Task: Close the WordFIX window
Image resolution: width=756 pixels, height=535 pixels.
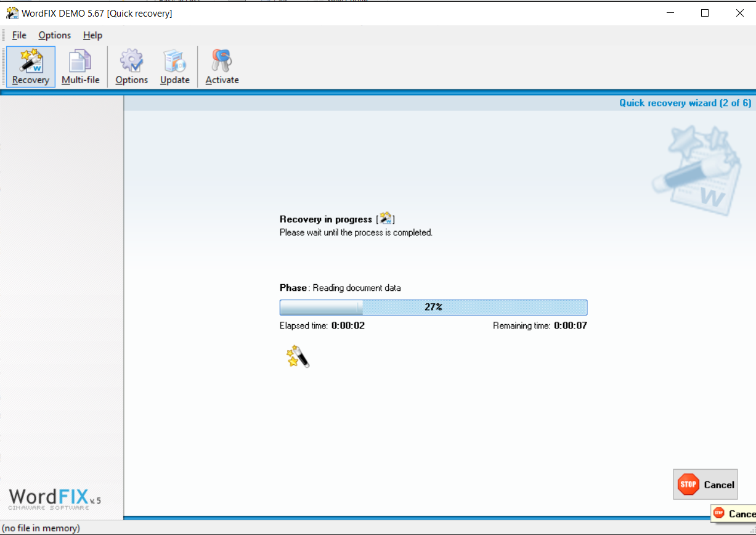Action: [739, 13]
